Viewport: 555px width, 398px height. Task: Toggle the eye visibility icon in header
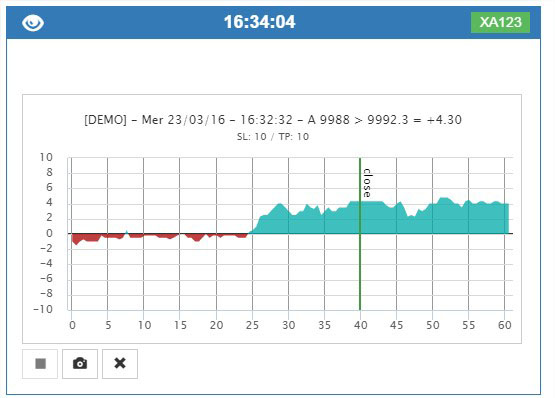(x=33, y=23)
